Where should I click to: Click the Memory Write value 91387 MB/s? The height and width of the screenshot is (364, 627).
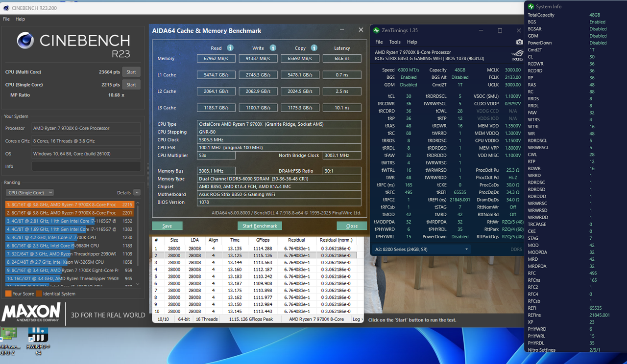(x=258, y=59)
